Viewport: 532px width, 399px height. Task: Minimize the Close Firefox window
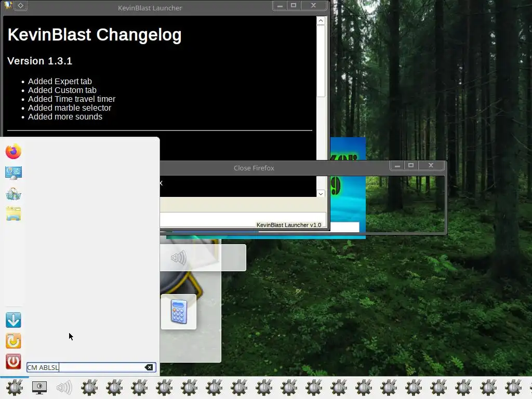(x=397, y=166)
